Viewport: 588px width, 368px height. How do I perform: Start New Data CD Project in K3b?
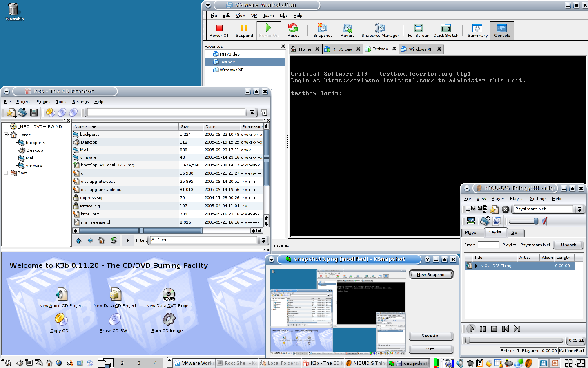(115, 298)
